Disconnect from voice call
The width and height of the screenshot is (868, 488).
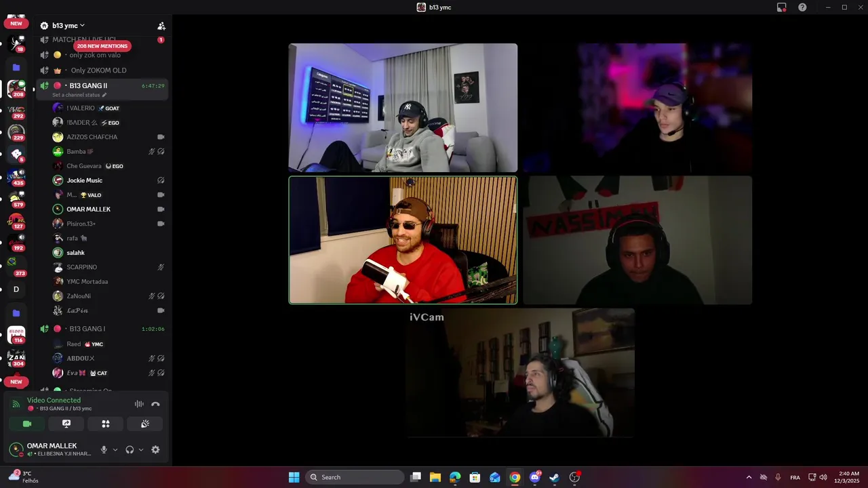[x=155, y=404]
